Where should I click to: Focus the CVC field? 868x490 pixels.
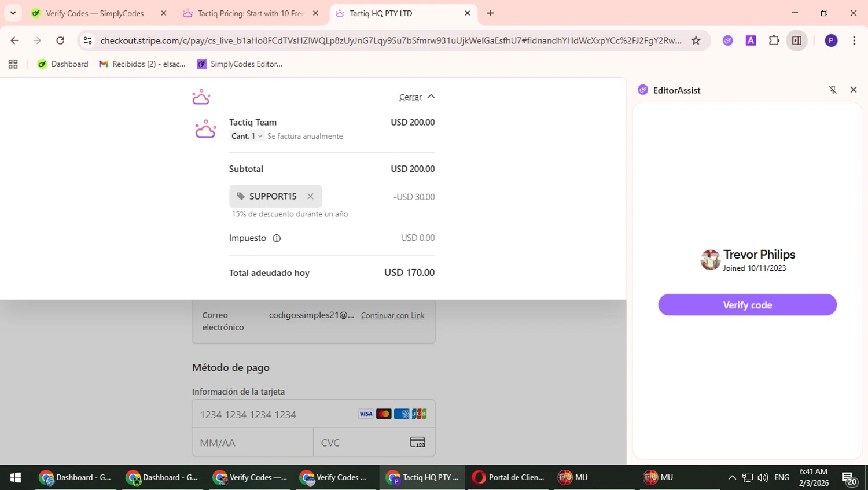coord(374,443)
